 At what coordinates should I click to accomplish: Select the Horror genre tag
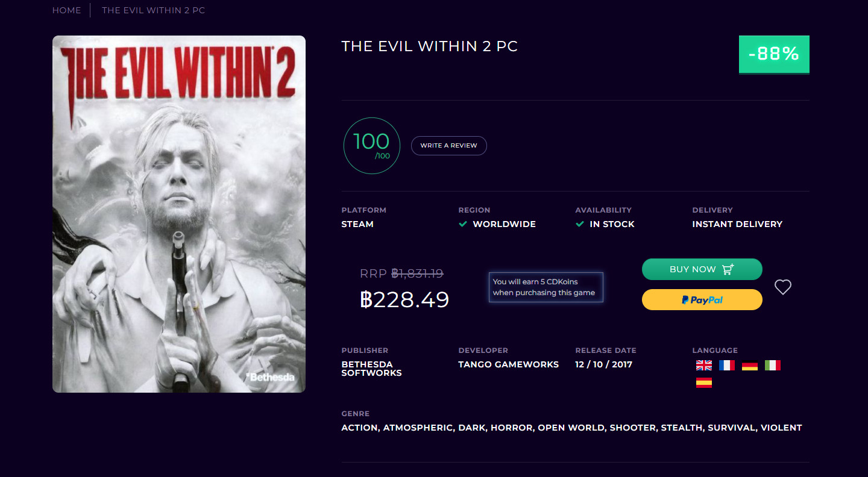point(512,428)
